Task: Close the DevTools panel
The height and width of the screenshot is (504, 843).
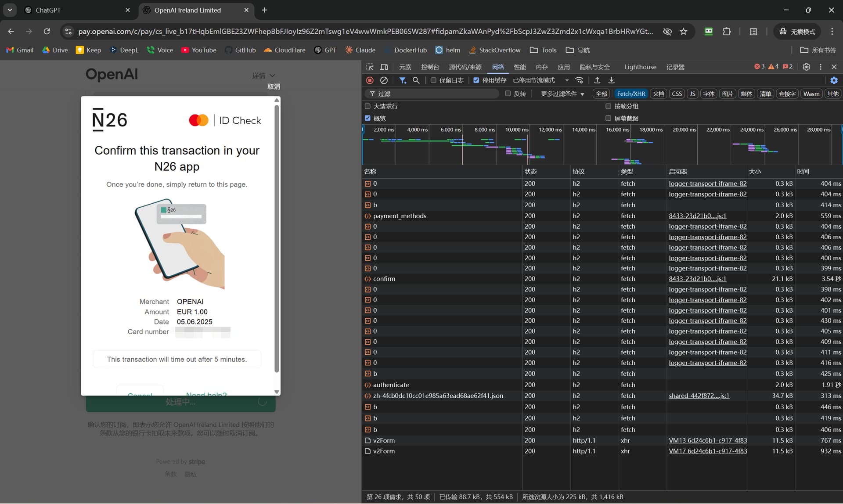Action: click(x=834, y=67)
